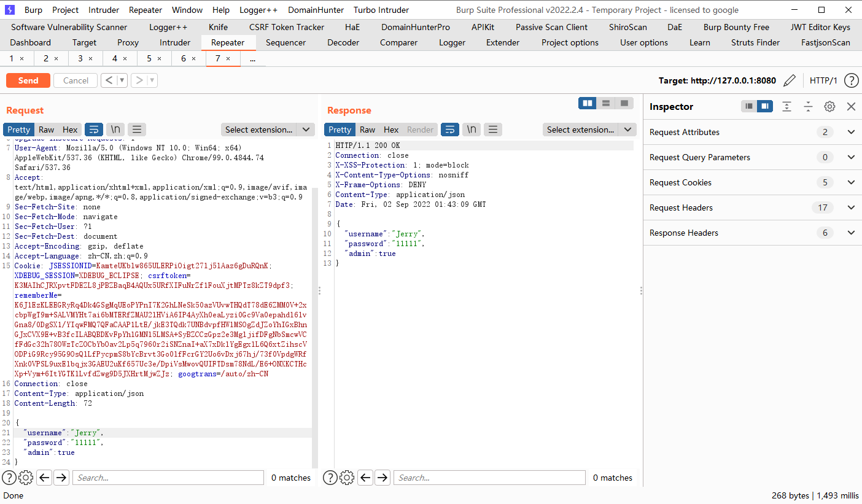Open Request search settings gear

pyautogui.click(x=26, y=478)
